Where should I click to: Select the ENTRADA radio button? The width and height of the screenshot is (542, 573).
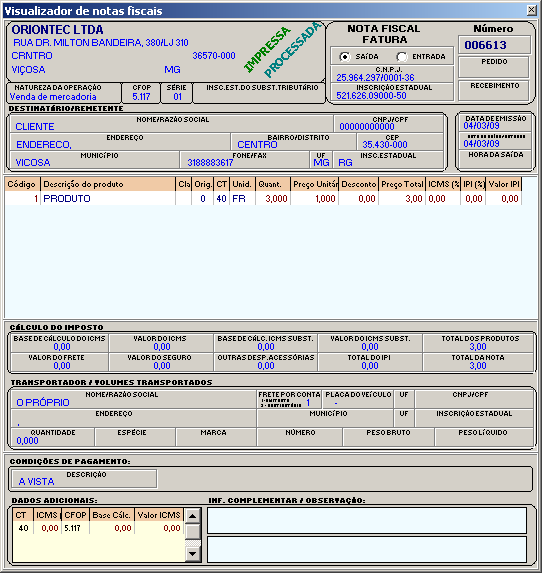pyautogui.click(x=402, y=57)
